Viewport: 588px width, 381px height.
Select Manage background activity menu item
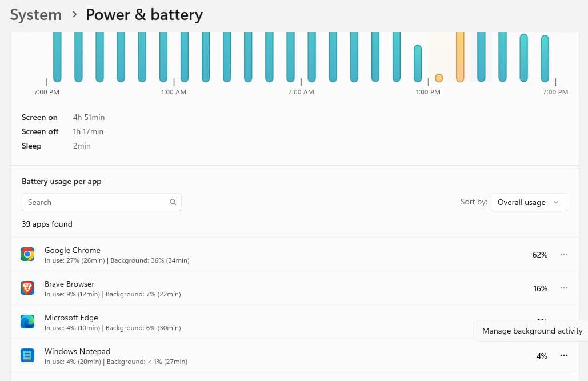(532, 331)
